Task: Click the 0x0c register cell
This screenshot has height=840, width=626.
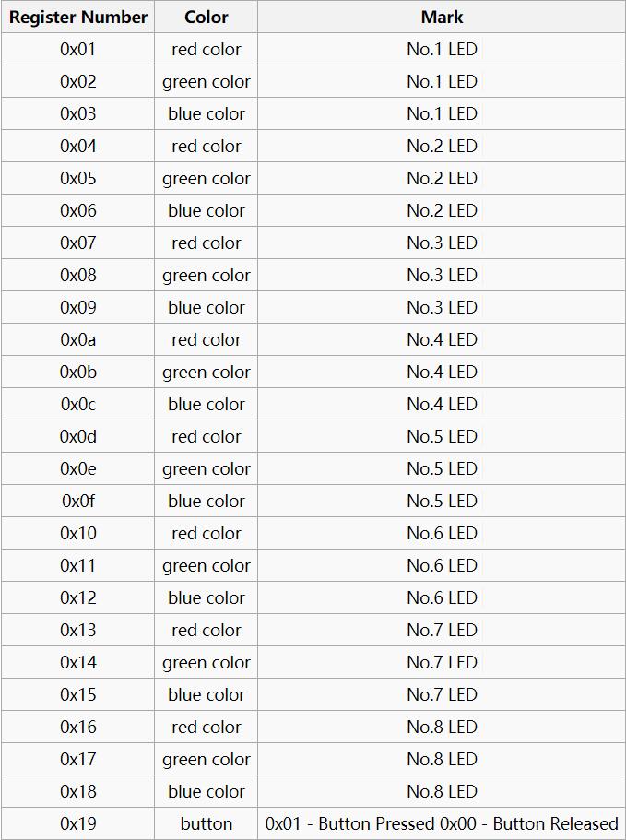Action: (78, 405)
